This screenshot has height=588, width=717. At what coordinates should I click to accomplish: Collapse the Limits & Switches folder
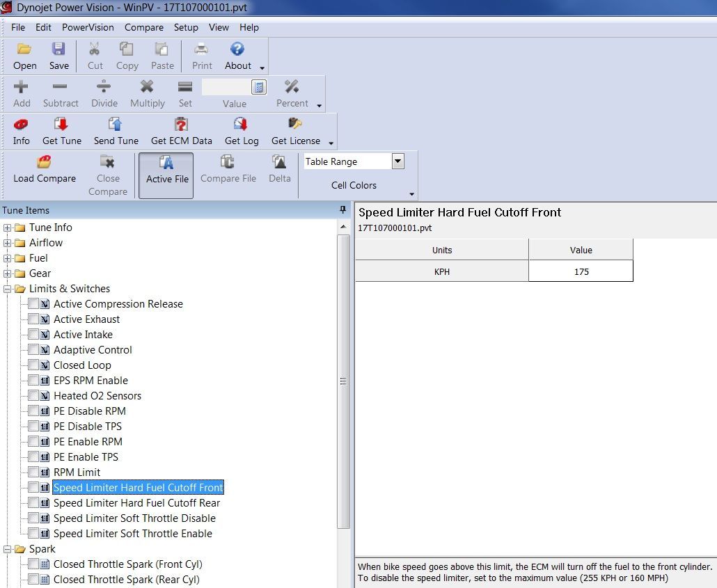(x=8, y=289)
